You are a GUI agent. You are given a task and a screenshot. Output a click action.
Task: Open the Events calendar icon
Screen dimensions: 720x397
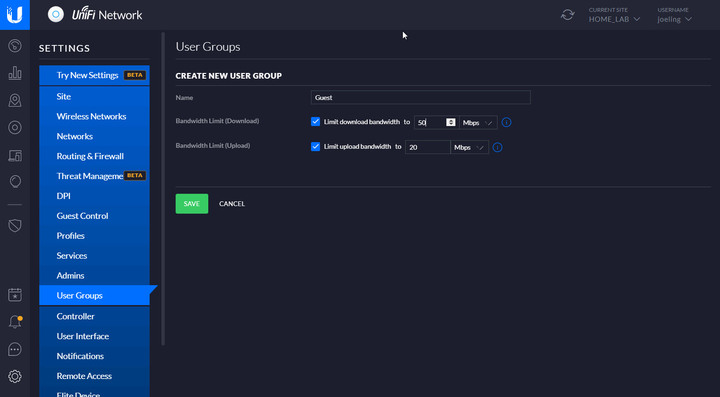coord(15,295)
